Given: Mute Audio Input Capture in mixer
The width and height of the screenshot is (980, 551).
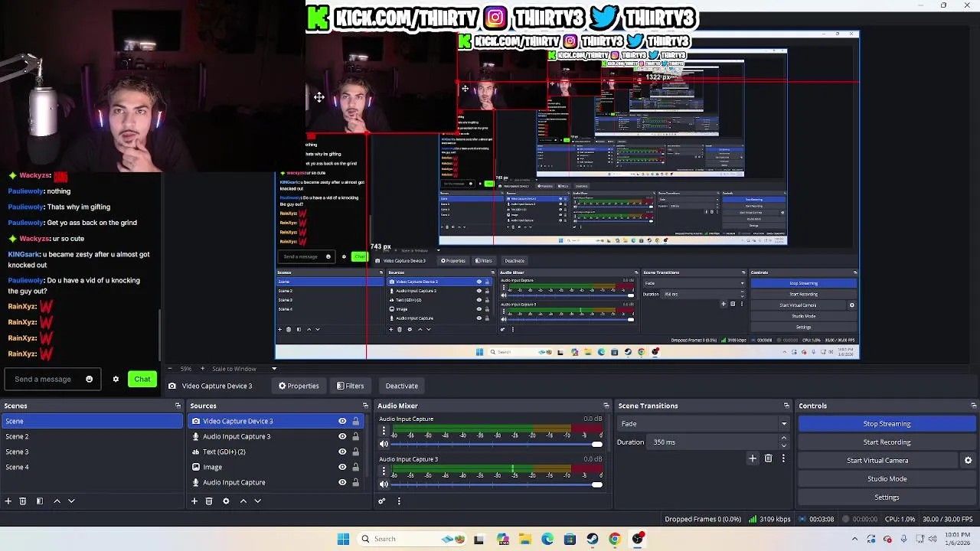Looking at the screenshot, I should point(384,444).
